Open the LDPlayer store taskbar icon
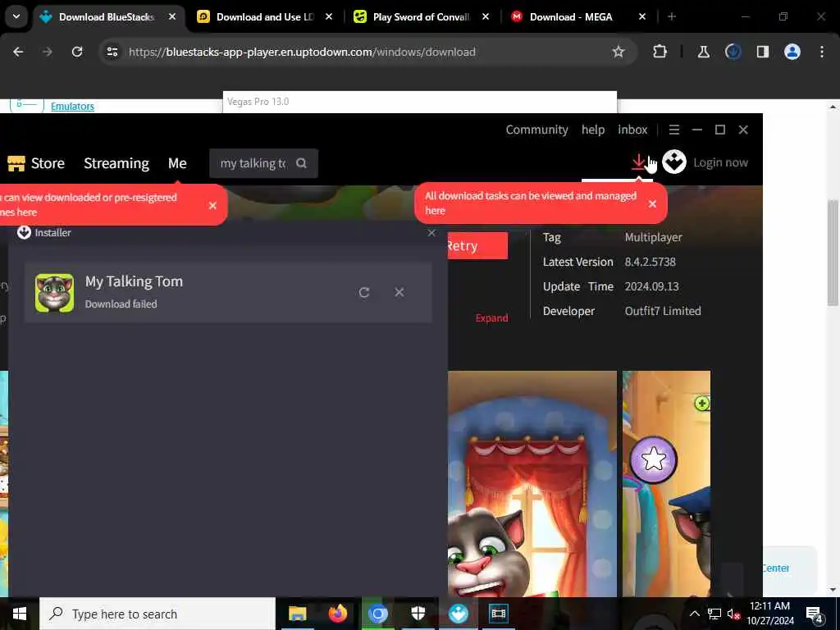 coord(458,614)
